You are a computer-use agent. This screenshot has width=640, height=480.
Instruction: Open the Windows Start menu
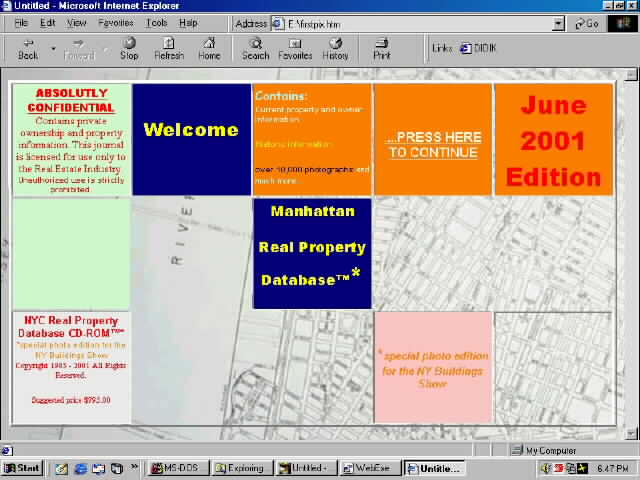pos(22,468)
